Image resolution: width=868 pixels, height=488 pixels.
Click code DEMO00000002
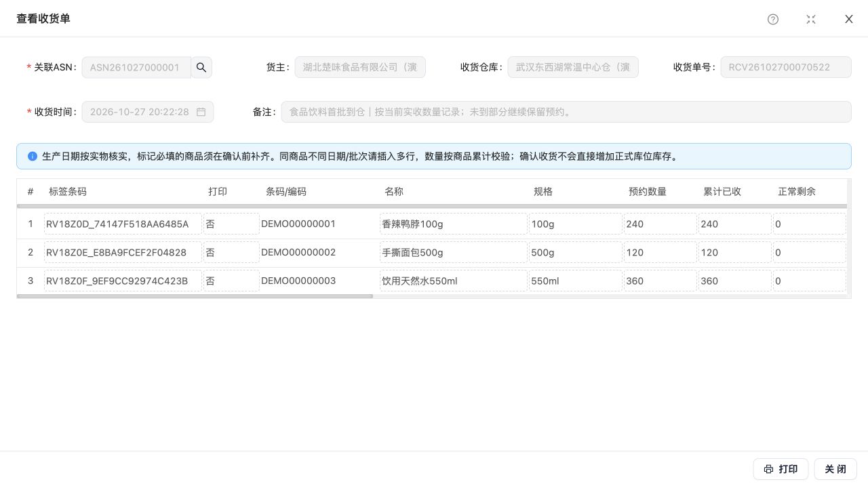coord(298,252)
